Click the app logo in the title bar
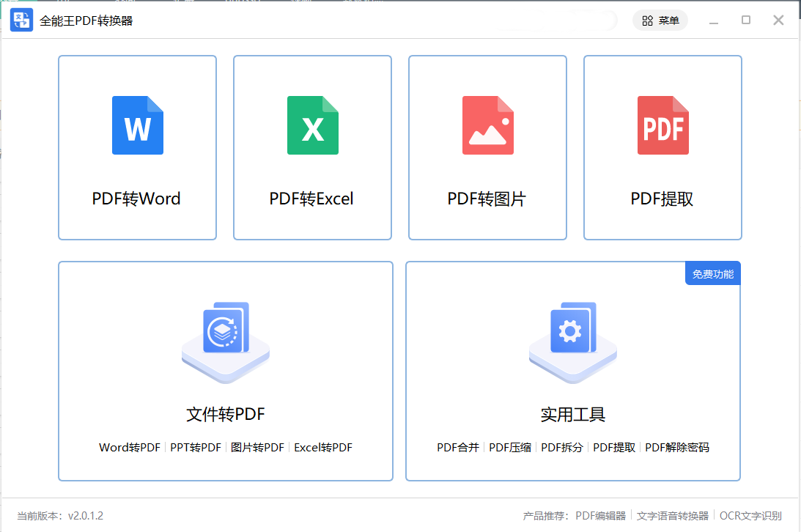Screen dimensions: 801x532 [x=21, y=20]
